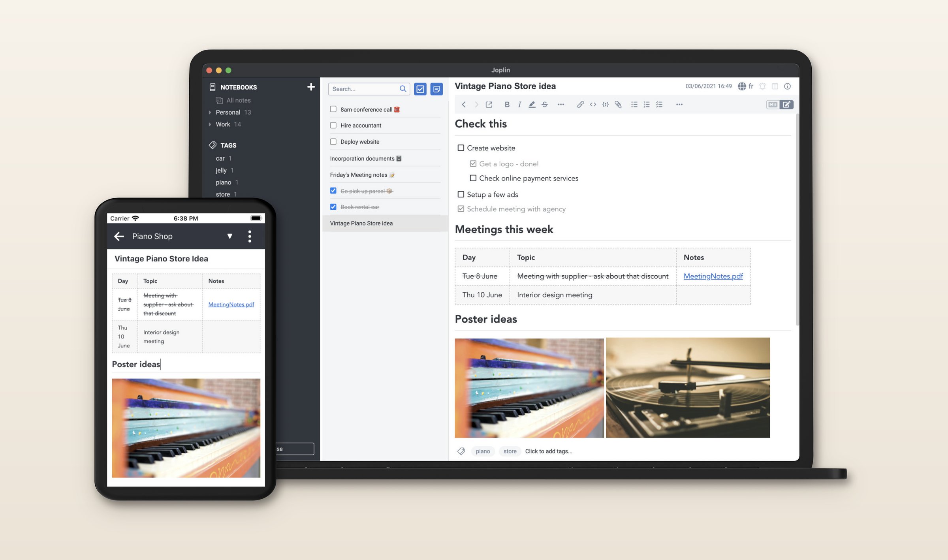Toggle bold formatting in editor toolbar

(x=507, y=105)
